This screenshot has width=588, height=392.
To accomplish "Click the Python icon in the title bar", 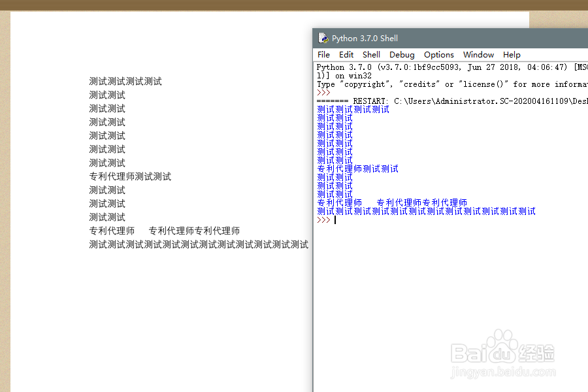I will click(323, 39).
